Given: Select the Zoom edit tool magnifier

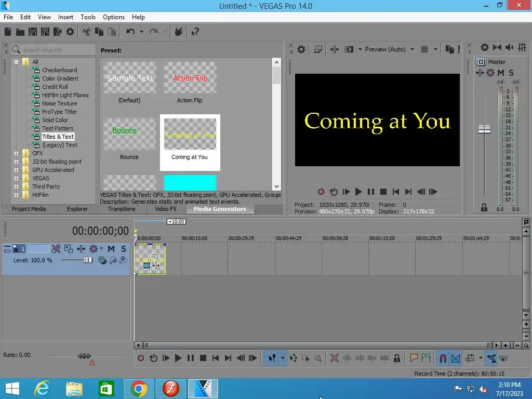Looking at the screenshot, I should (318, 358).
